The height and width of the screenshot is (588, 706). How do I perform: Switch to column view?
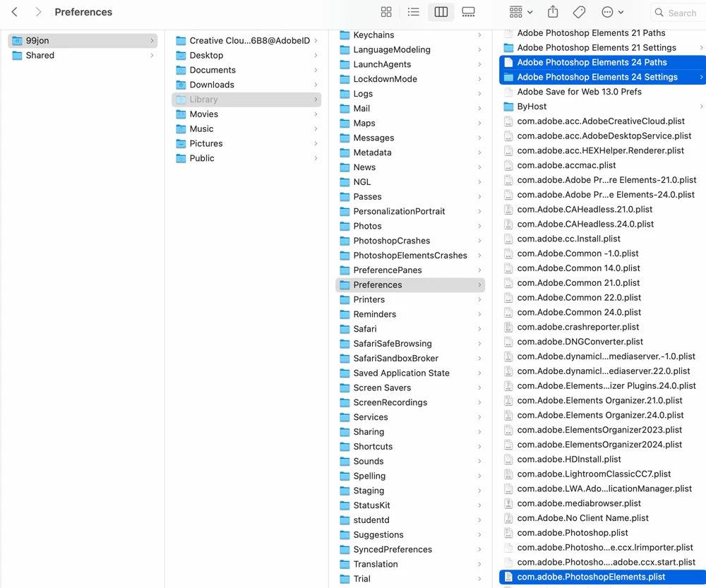(441, 12)
